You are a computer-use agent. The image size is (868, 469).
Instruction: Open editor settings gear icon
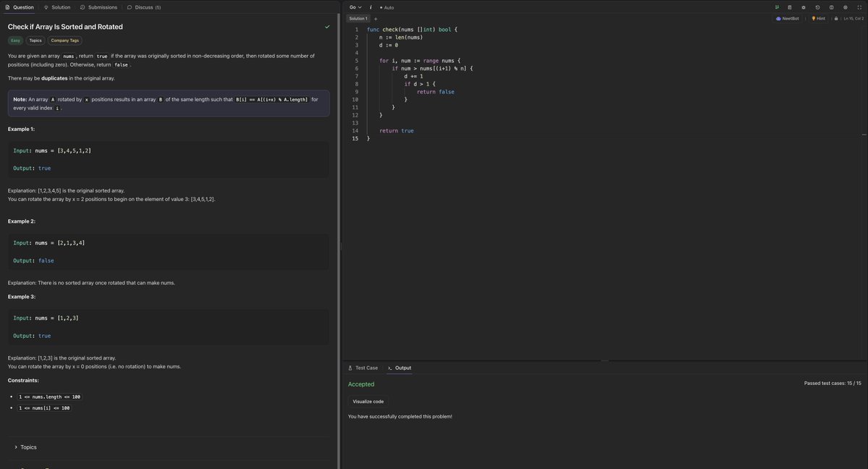(846, 7)
